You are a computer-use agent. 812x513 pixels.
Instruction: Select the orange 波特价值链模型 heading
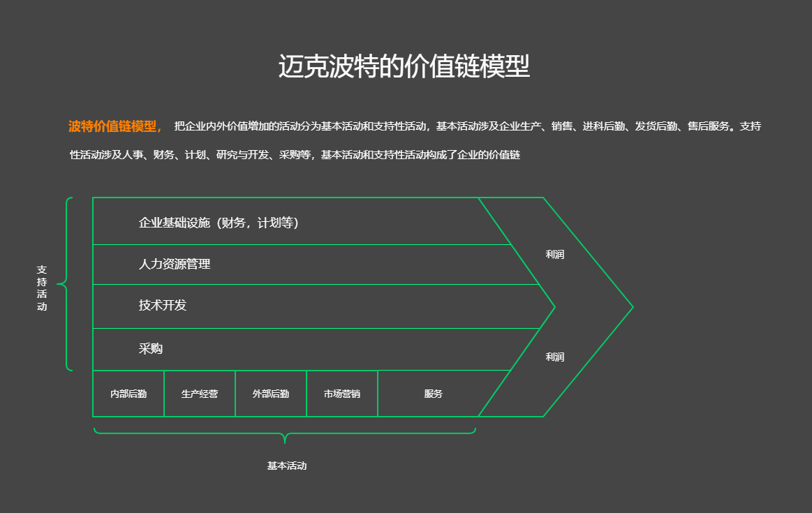click(x=115, y=126)
